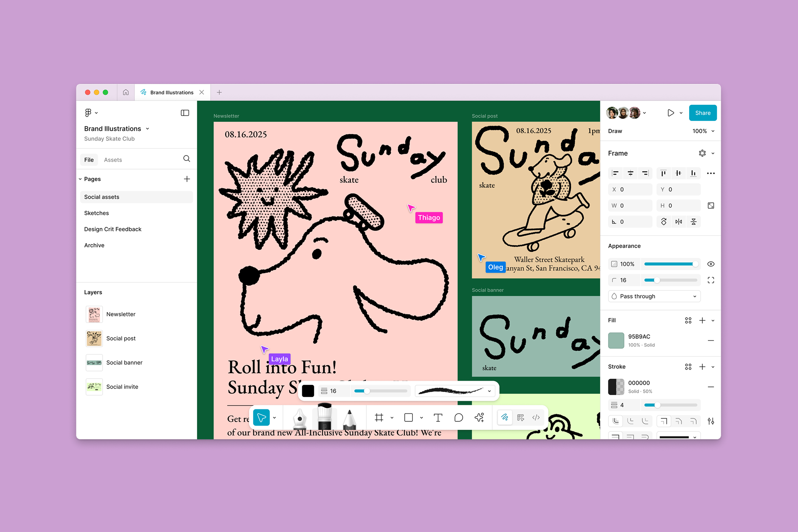This screenshot has width=798, height=532.
Task: Pick the Pencil drawing tool
Action: (x=350, y=419)
